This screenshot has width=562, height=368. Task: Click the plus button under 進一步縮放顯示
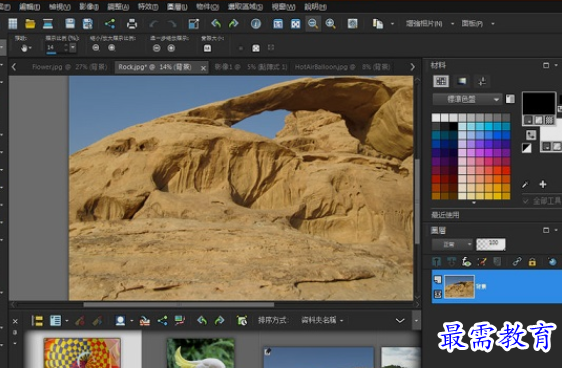coord(171,48)
